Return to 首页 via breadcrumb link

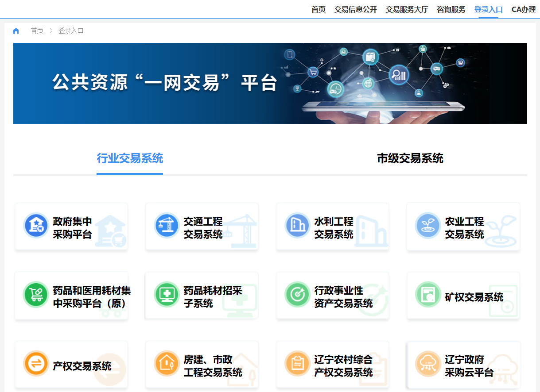pyautogui.click(x=37, y=31)
